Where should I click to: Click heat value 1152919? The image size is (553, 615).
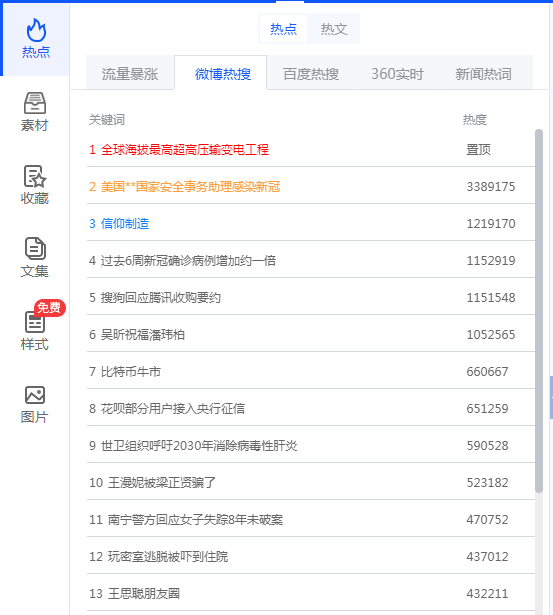point(491,260)
